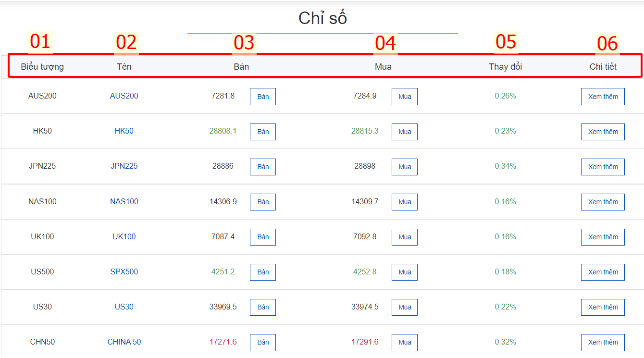Click the Mua button for JPN225

(x=405, y=167)
